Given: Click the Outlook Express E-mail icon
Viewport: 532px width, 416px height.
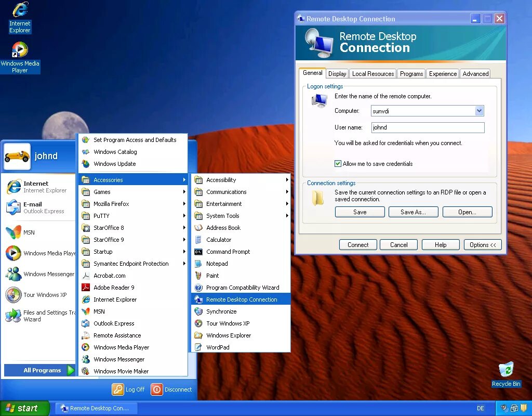Looking at the screenshot, I should [x=14, y=207].
